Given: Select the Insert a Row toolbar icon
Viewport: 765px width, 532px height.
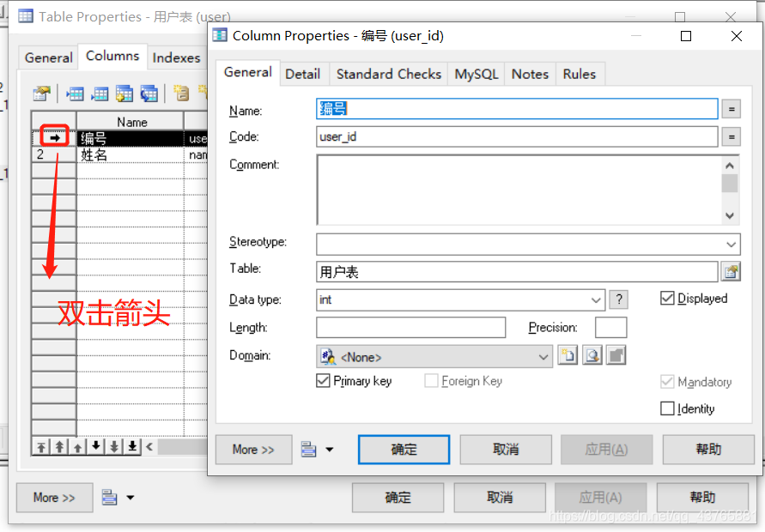Looking at the screenshot, I should click(x=77, y=94).
